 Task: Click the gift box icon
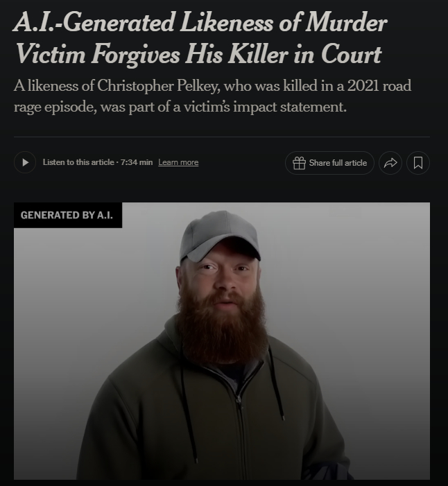tap(299, 163)
